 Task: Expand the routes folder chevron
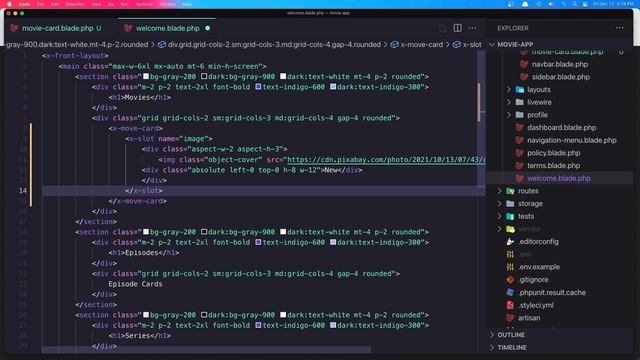pyautogui.click(x=500, y=191)
